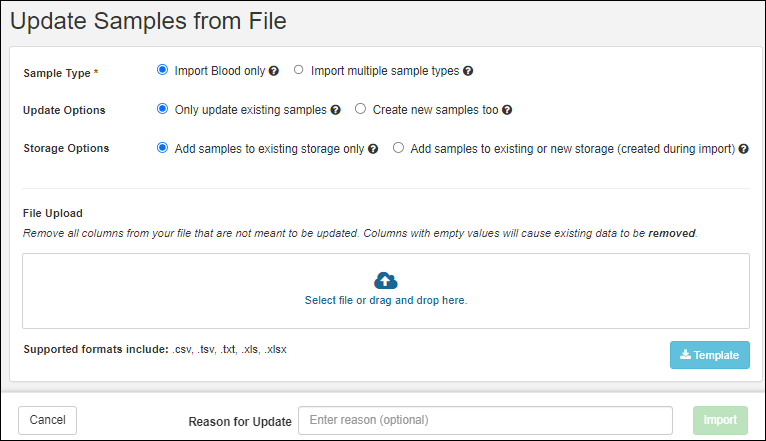Viewport: 766px width, 441px height.
Task: Click the download icon on Template button
Action: (685, 355)
